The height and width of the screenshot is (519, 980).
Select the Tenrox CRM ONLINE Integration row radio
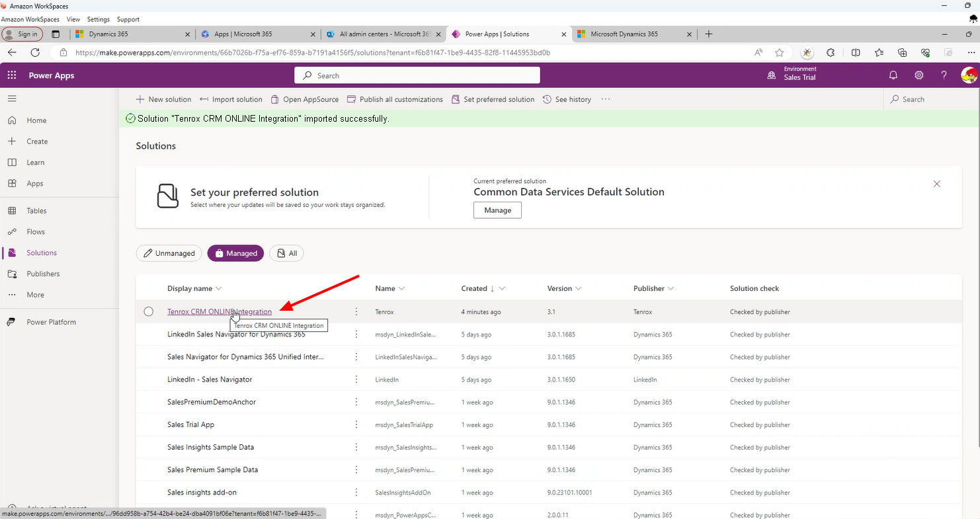pyautogui.click(x=149, y=311)
